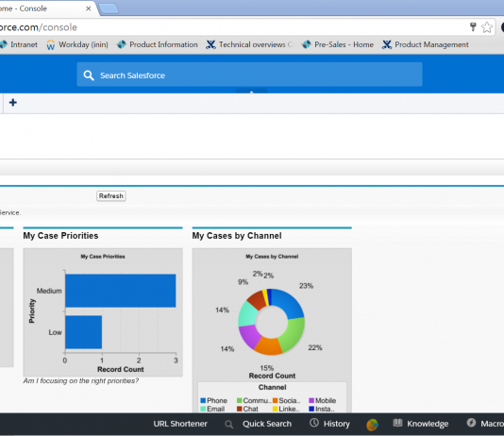Click the My Cases by Channel heading
504x436 pixels.
point(237,236)
